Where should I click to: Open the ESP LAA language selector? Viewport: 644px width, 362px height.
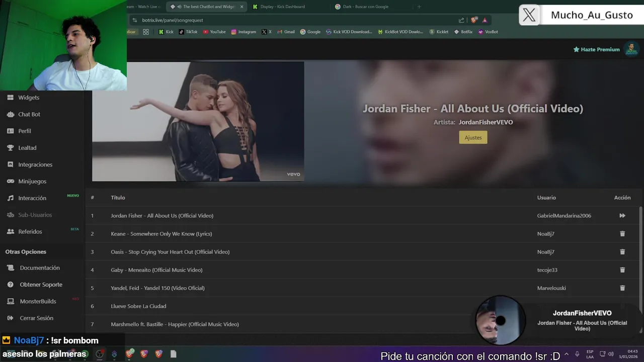coord(590,354)
